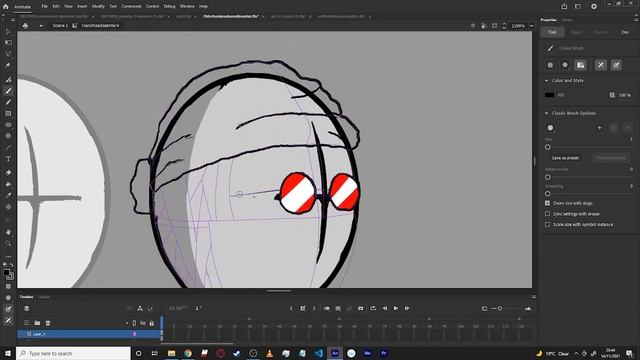Enable Scale size with symbol instance

pyautogui.click(x=548, y=224)
